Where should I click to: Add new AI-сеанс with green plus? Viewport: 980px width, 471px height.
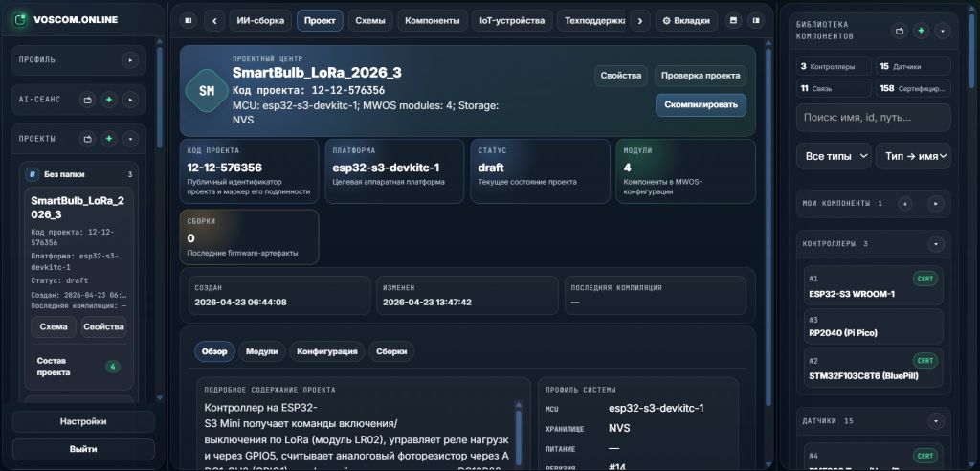[x=109, y=100]
